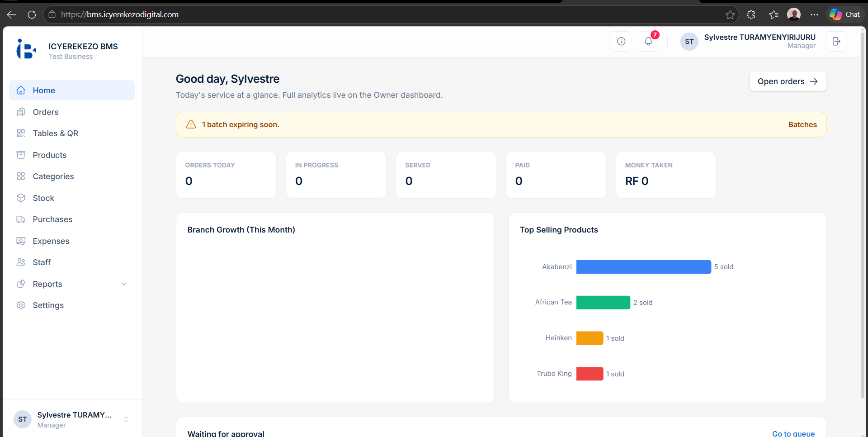Follow the Batches link in alert
868x437 pixels.
(802, 124)
